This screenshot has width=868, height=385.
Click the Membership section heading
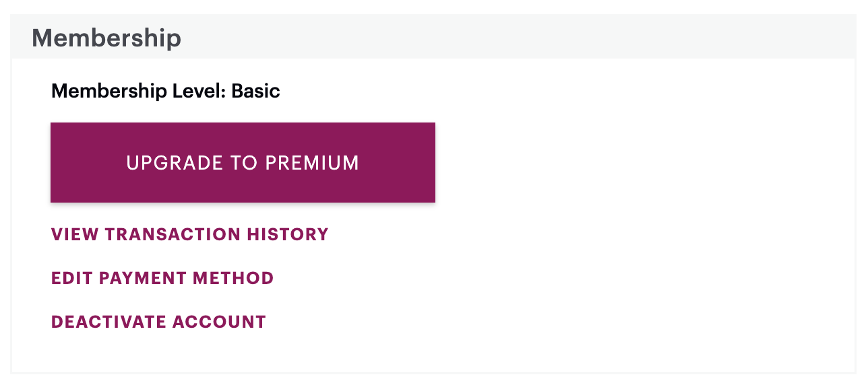[106, 38]
